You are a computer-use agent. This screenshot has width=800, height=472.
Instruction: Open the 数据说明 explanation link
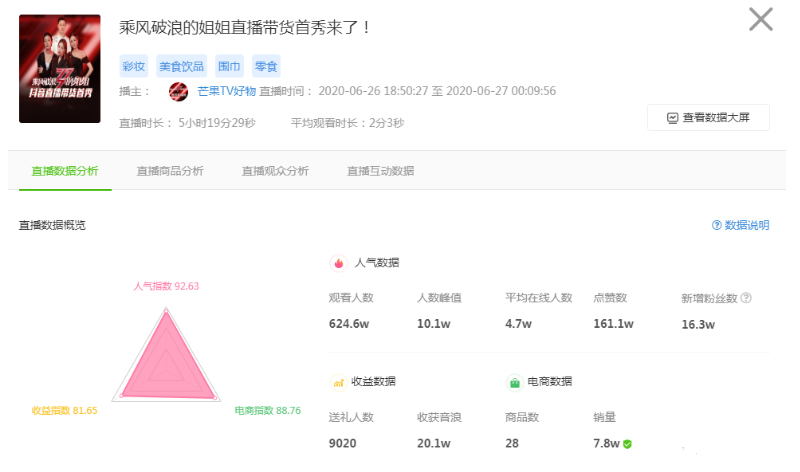coord(746,225)
